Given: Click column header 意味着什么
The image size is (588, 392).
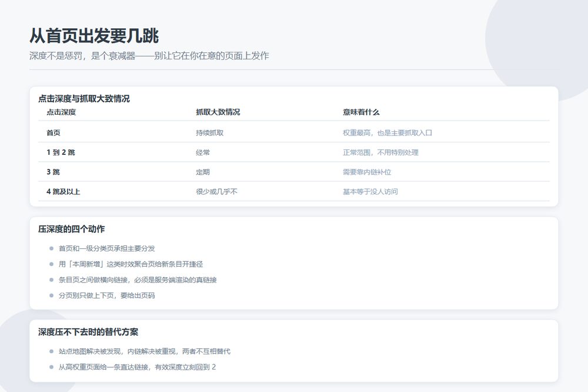Looking at the screenshot, I should (x=361, y=112).
